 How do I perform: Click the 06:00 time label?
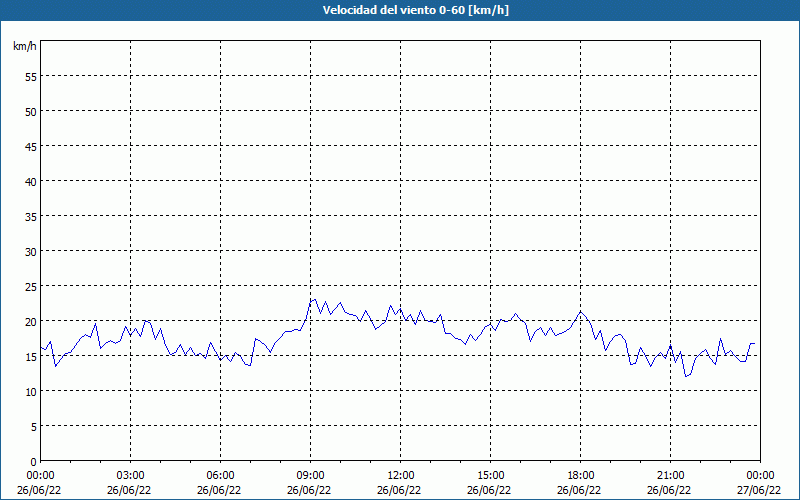click(220, 476)
